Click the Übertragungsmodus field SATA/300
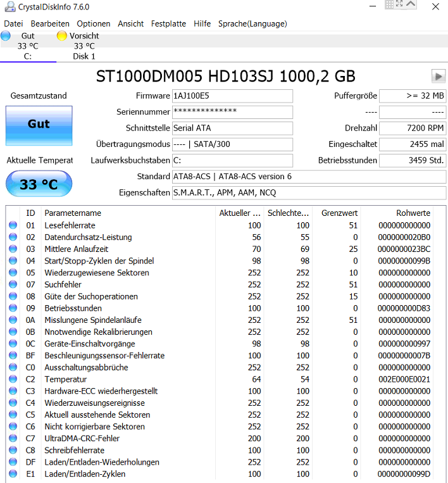The width and height of the screenshot is (448, 483). 232,144
